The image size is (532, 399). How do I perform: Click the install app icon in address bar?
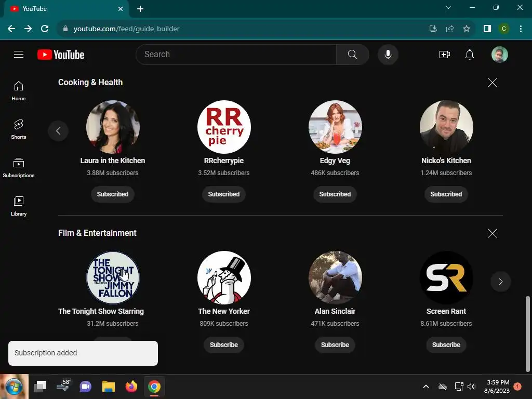(433, 29)
